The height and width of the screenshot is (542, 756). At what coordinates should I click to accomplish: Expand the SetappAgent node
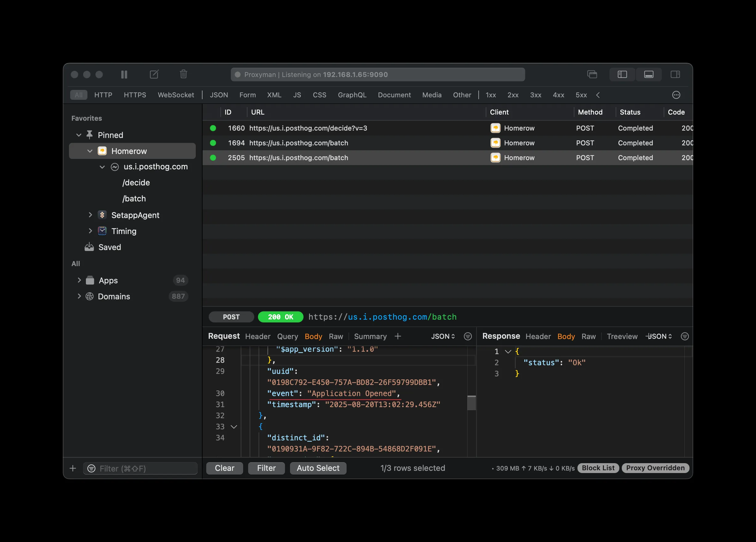[90, 215]
